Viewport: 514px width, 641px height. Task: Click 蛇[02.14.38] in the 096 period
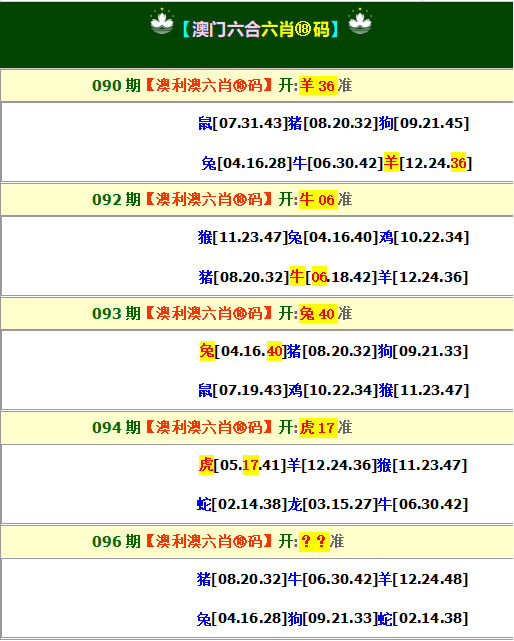point(423,619)
